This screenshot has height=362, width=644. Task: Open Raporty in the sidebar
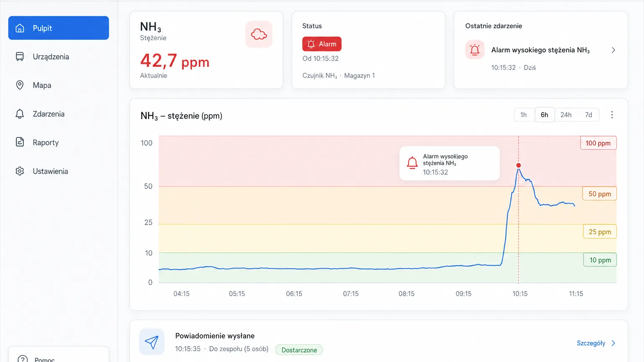[59, 142]
